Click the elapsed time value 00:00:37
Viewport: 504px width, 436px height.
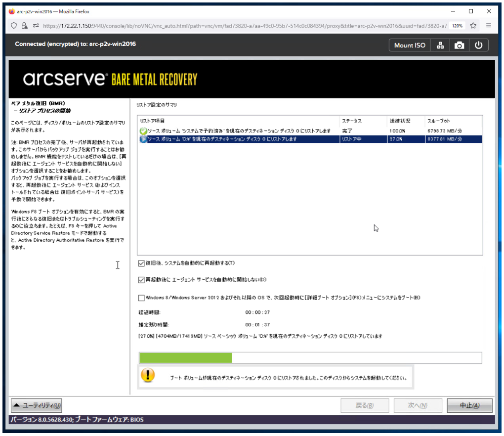pos(257,312)
